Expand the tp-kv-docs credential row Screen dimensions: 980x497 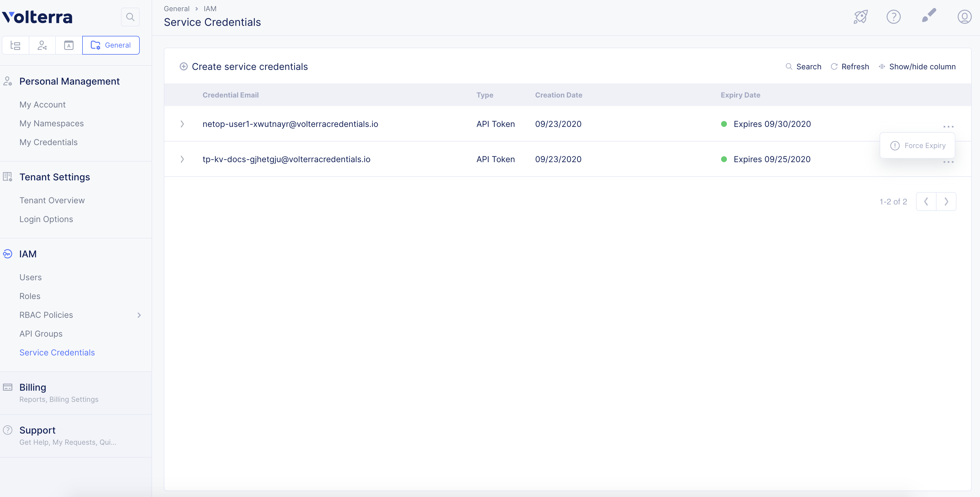[182, 159]
